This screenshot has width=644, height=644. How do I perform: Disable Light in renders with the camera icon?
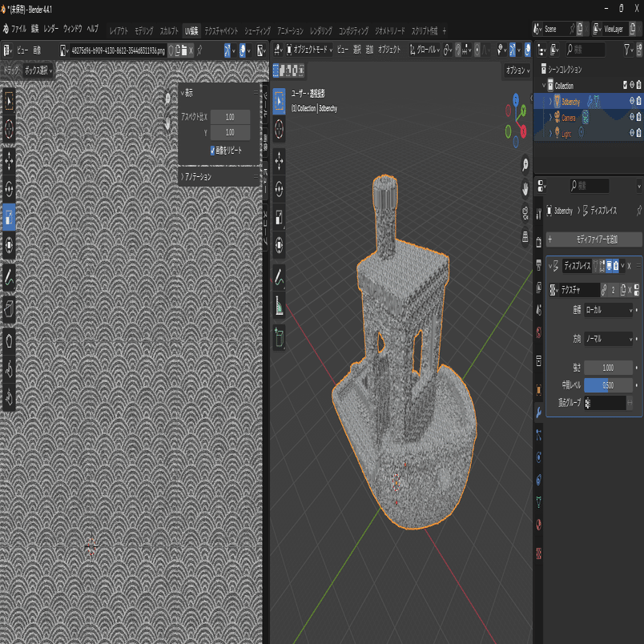[x=638, y=133]
